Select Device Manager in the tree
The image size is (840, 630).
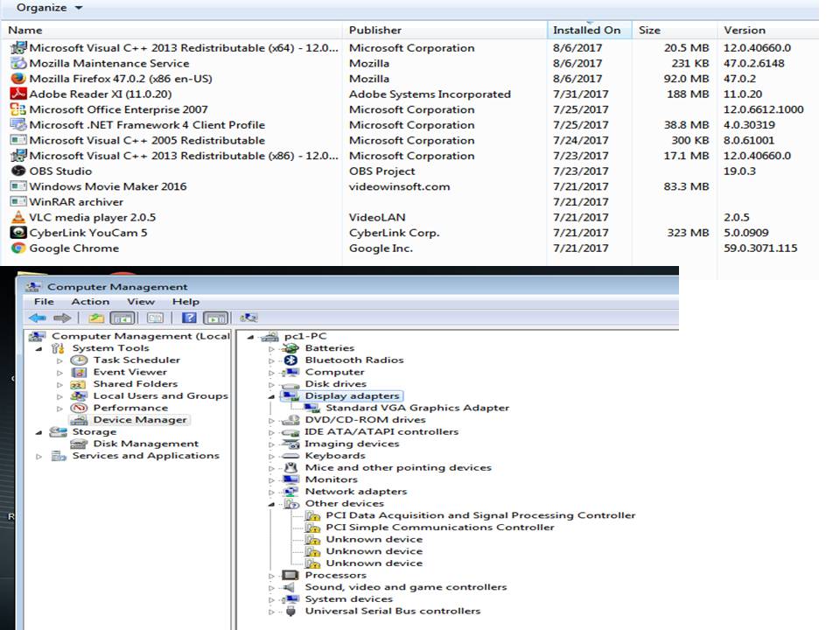140,420
